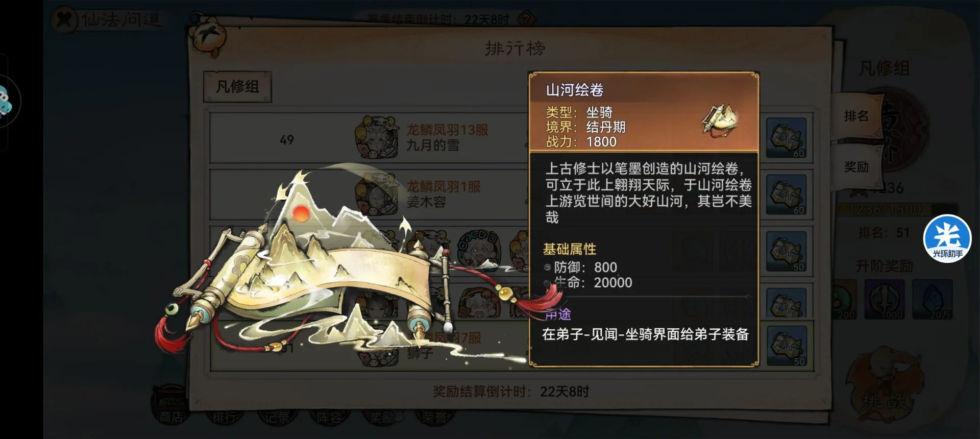Tap the 山河绘卷 mount icon in tooltip

[x=720, y=120]
